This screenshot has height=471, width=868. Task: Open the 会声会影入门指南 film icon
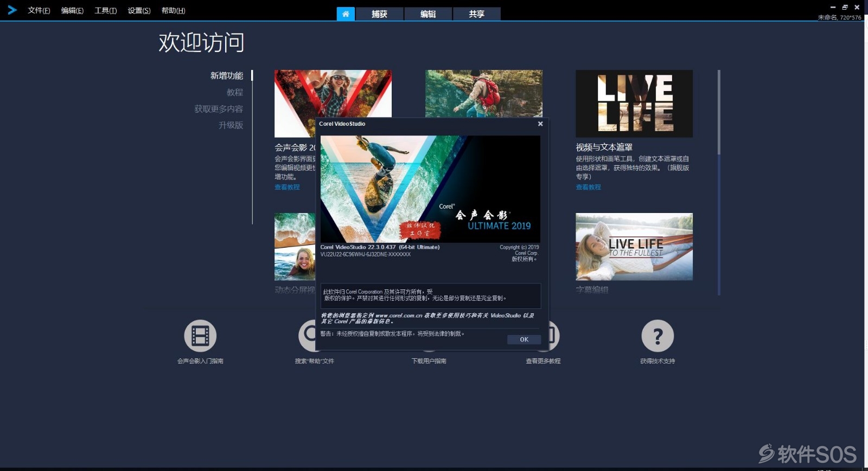[x=200, y=335]
